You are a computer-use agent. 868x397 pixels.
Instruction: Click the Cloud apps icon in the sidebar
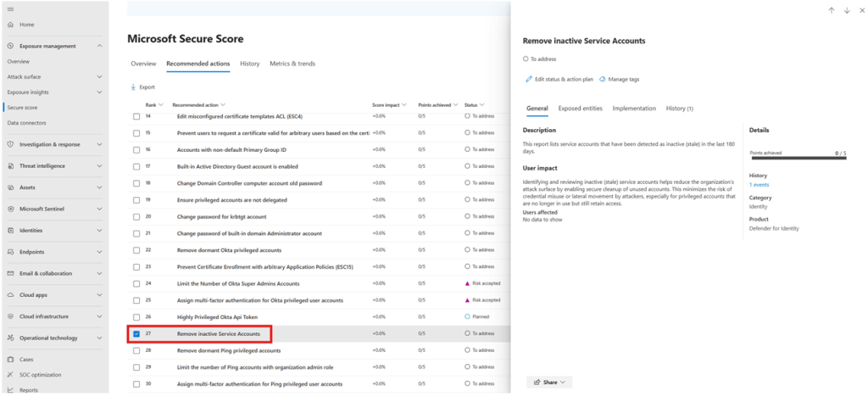click(11, 295)
